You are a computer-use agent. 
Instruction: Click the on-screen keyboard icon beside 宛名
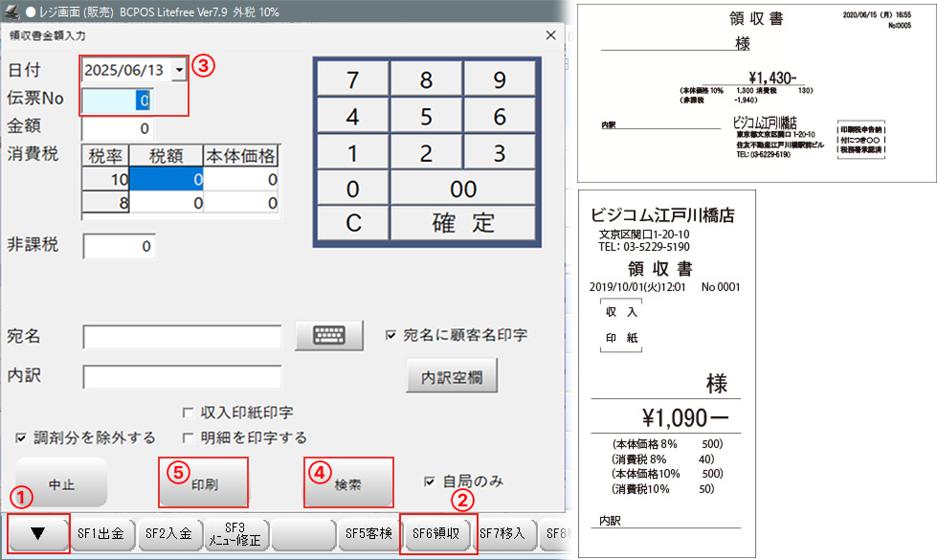329,336
